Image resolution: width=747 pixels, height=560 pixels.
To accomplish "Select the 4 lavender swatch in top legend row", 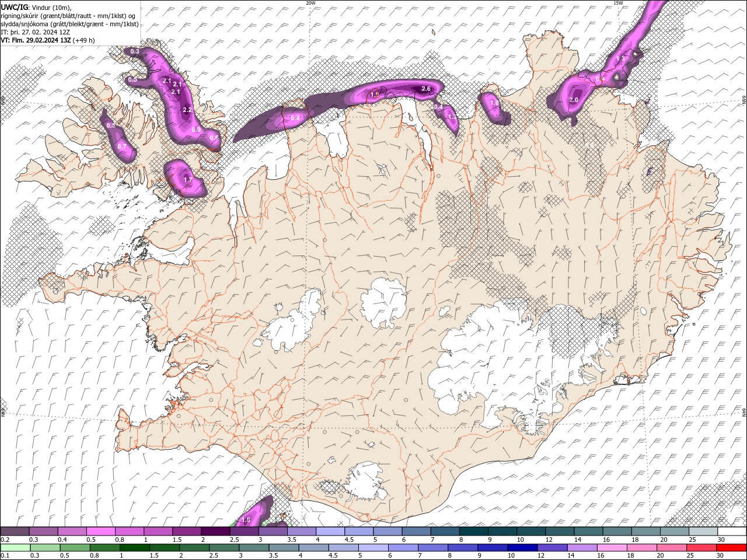I will [x=330, y=531].
